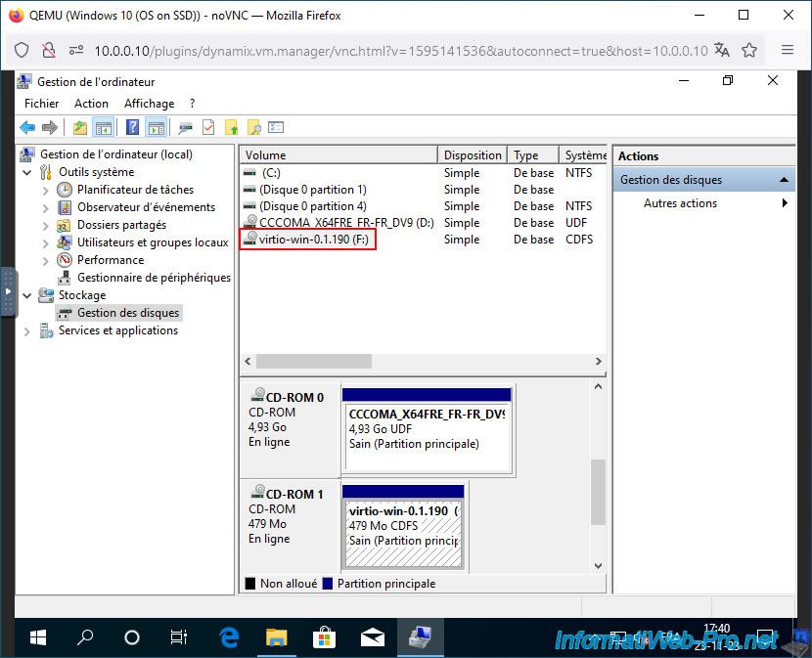Select virtio-win-0.1.190 (F:) volume row

pos(423,240)
